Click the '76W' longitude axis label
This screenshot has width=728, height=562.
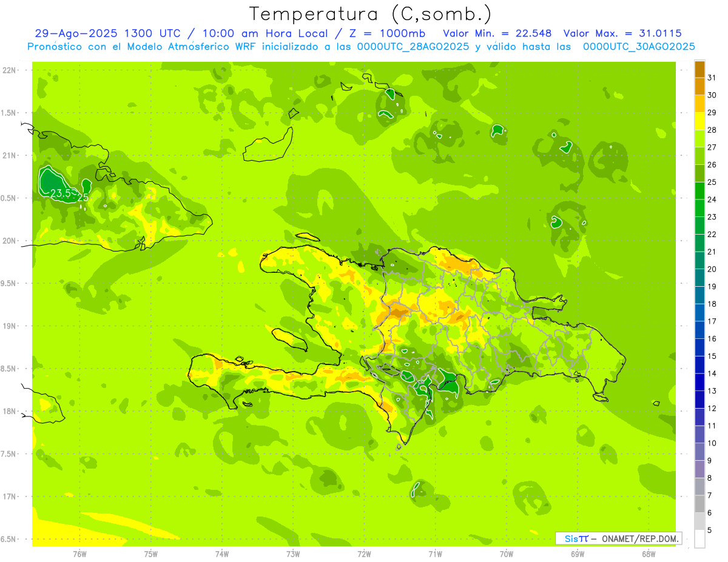click(79, 554)
